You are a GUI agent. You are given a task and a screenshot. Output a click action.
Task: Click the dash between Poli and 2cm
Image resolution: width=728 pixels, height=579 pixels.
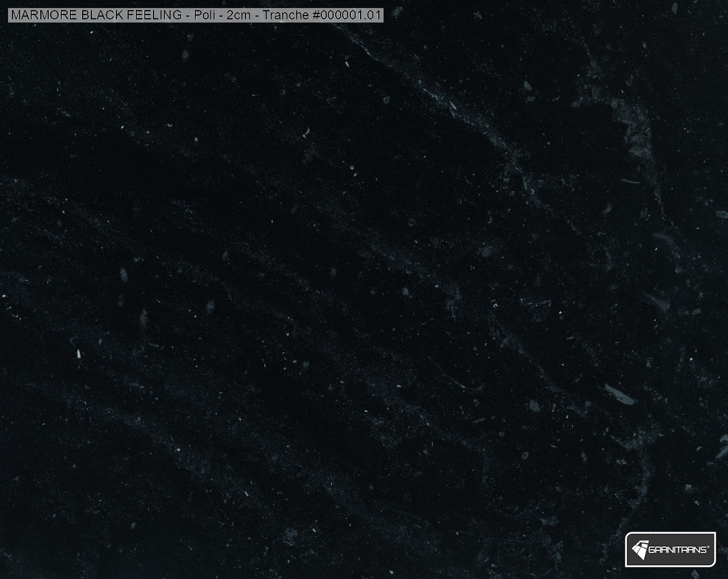(220, 16)
